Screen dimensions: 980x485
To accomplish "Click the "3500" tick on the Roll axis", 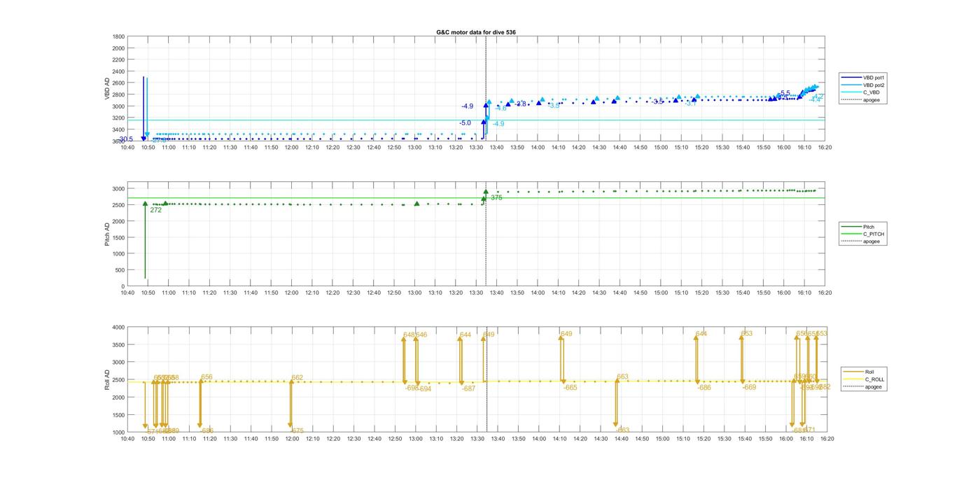I will 118,345.
